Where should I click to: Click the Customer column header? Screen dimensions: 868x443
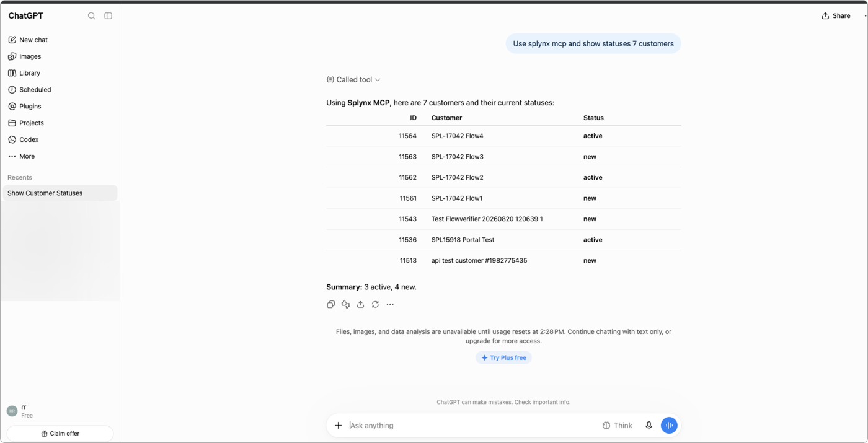point(446,118)
